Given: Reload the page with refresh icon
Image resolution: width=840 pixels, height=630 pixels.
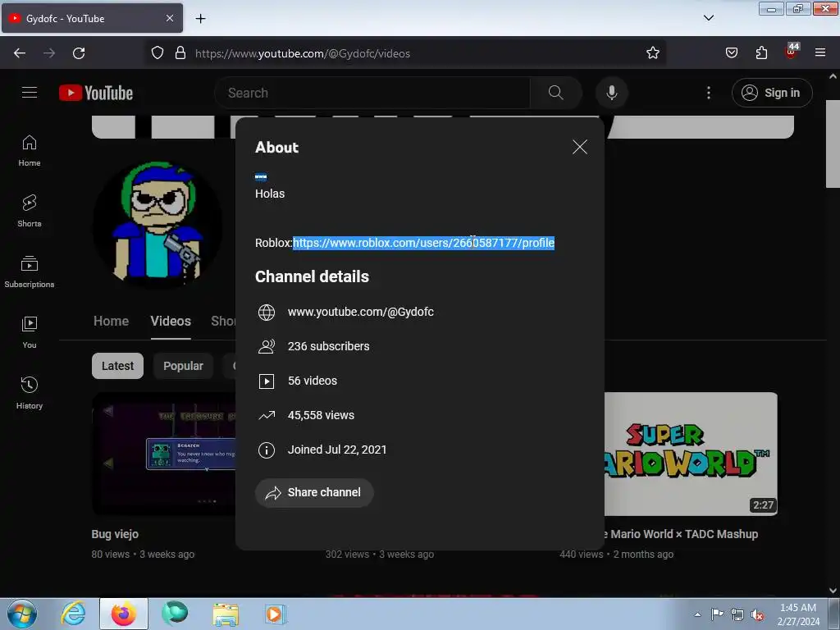Looking at the screenshot, I should coord(79,53).
